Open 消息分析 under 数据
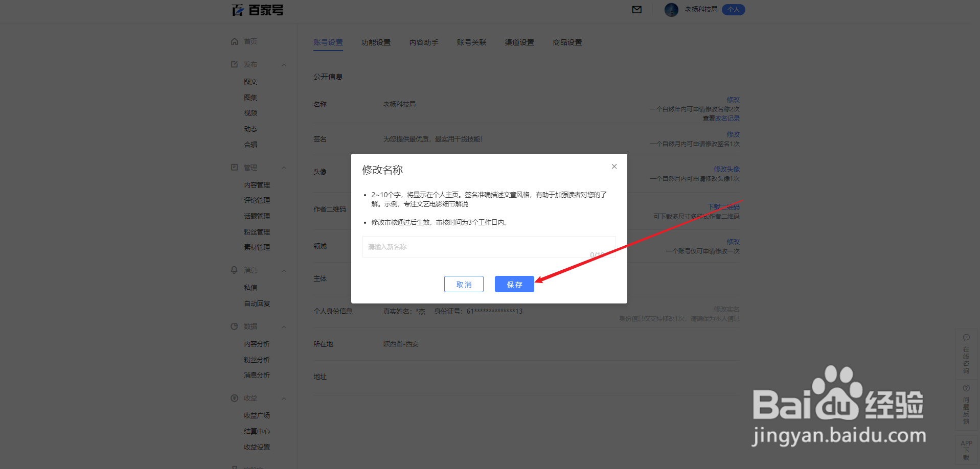This screenshot has width=980, height=469. pos(257,375)
